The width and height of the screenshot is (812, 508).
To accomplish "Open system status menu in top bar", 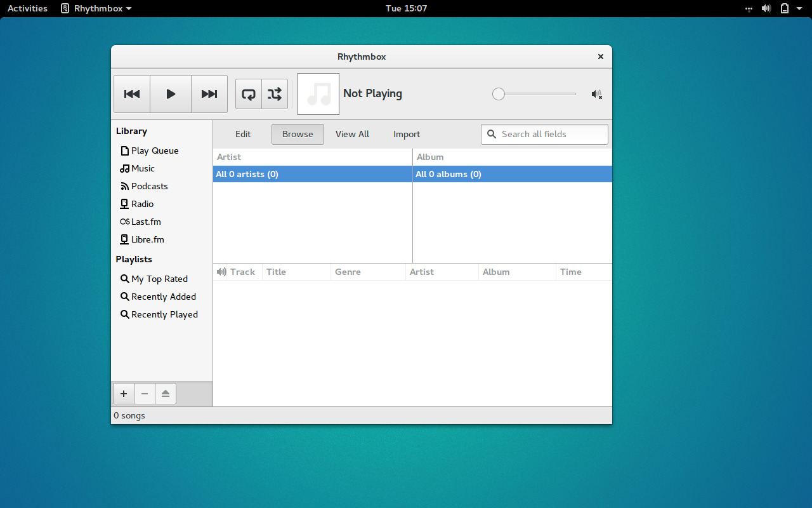I will point(776,8).
